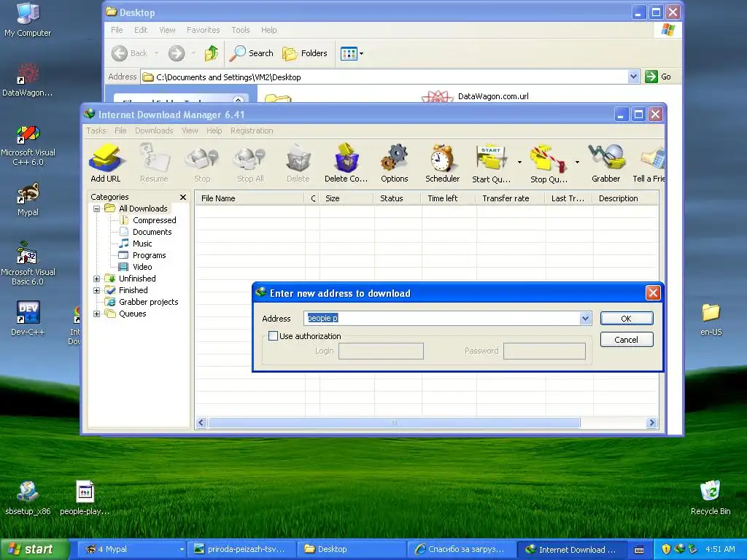Open the Tools menu in Desktop window
Image resolution: width=747 pixels, height=560 pixels.
point(241,30)
